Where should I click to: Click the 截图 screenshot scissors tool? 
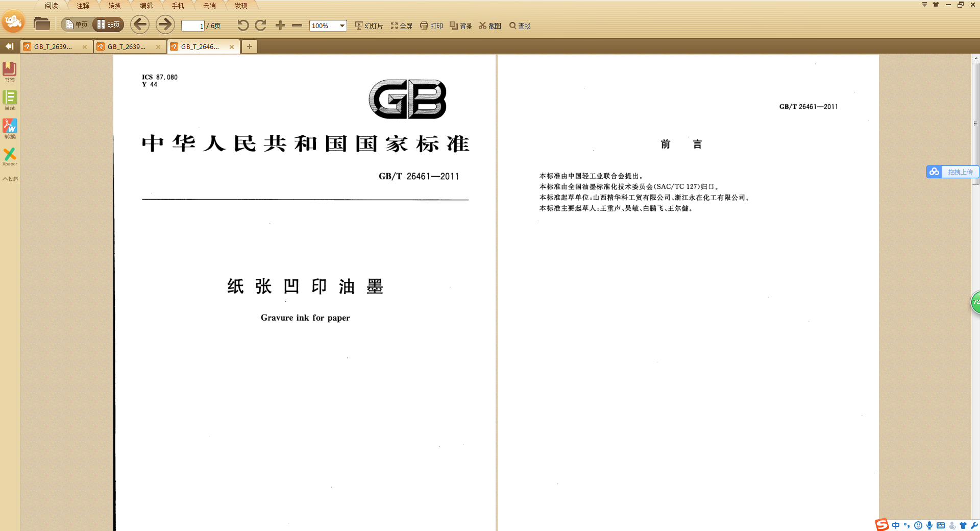[x=490, y=26]
